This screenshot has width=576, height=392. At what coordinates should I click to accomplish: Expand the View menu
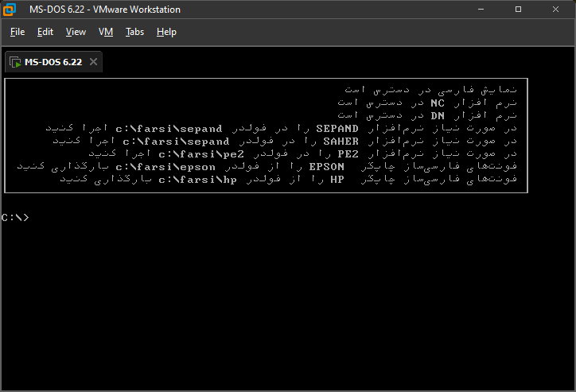pos(76,32)
